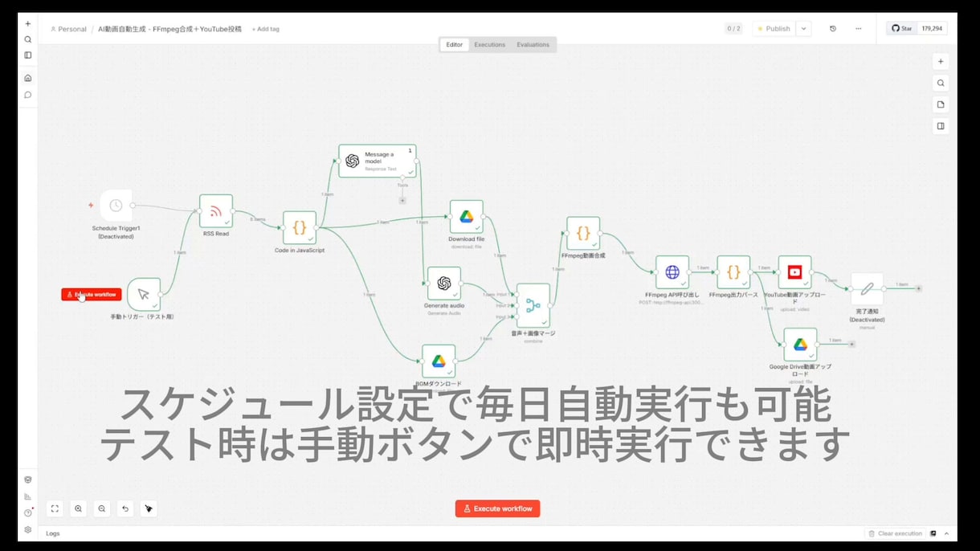
Task: Open the icon above insights in sidebar
Action: (x=27, y=480)
